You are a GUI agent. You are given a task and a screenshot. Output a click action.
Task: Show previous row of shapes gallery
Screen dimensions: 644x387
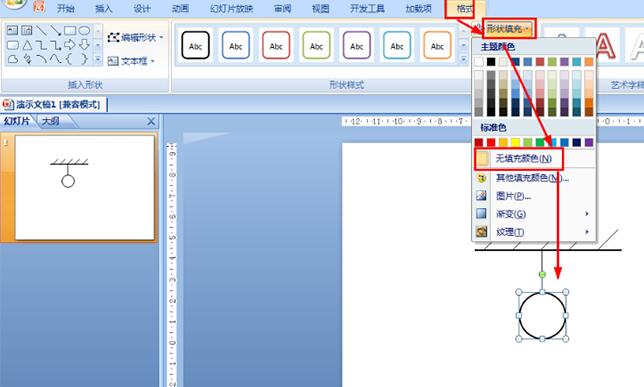coord(98,30)
